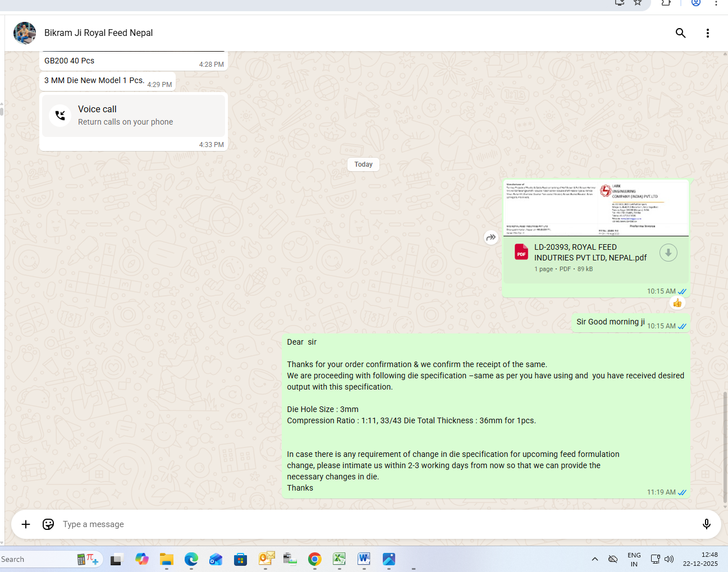Forward the PDF message using arrow icon
Image resolution: width=728 pixels, height=572 pixels.
click(491, 237)
